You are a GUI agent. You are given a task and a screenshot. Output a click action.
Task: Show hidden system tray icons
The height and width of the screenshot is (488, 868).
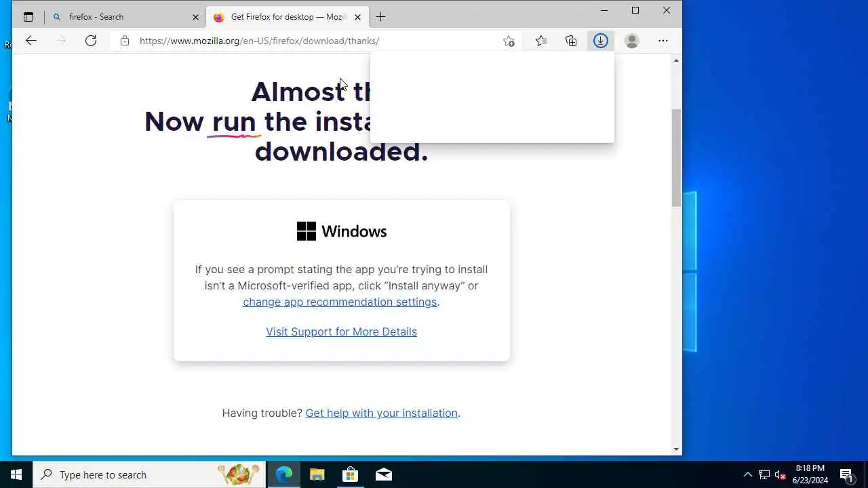click(747, 474)
